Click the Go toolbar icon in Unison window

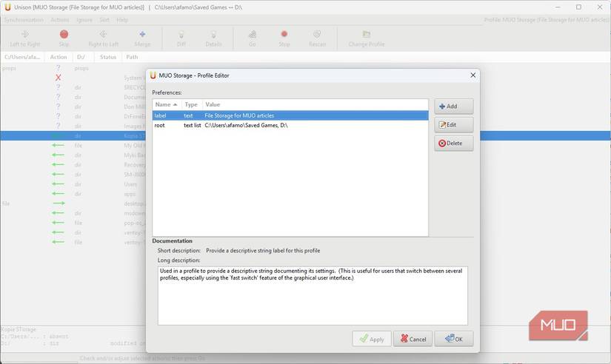253,34
